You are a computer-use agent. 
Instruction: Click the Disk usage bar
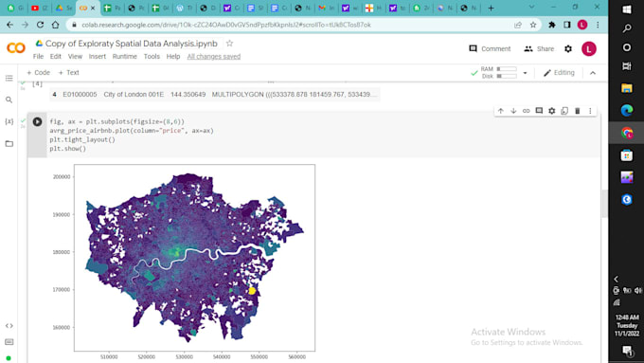tap(507, 76)
